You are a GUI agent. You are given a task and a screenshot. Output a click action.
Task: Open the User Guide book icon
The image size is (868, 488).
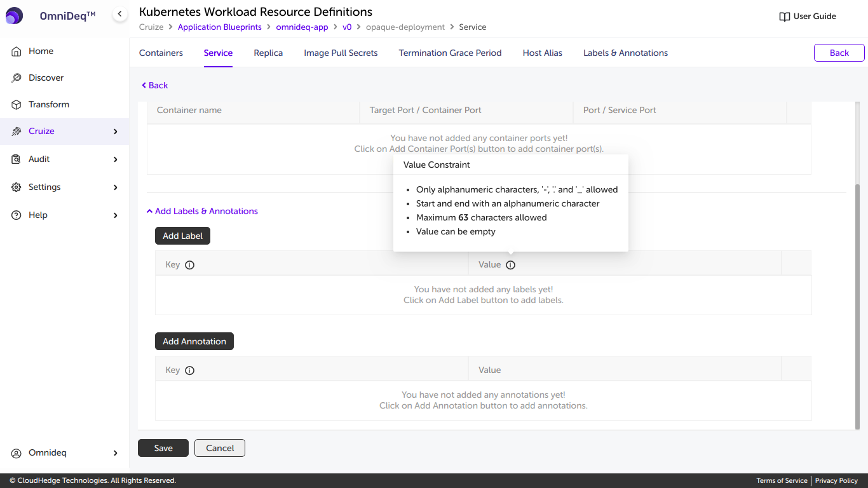(x=785, y=17)
